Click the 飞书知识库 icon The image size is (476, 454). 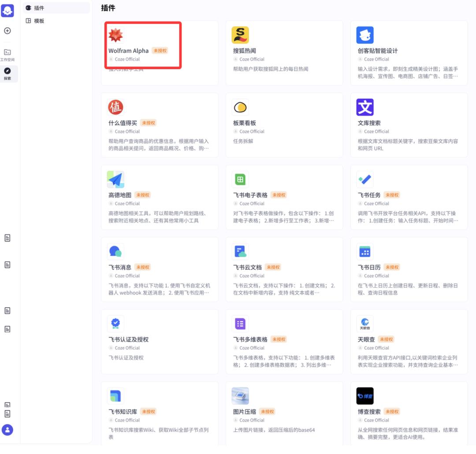[115, 396]
